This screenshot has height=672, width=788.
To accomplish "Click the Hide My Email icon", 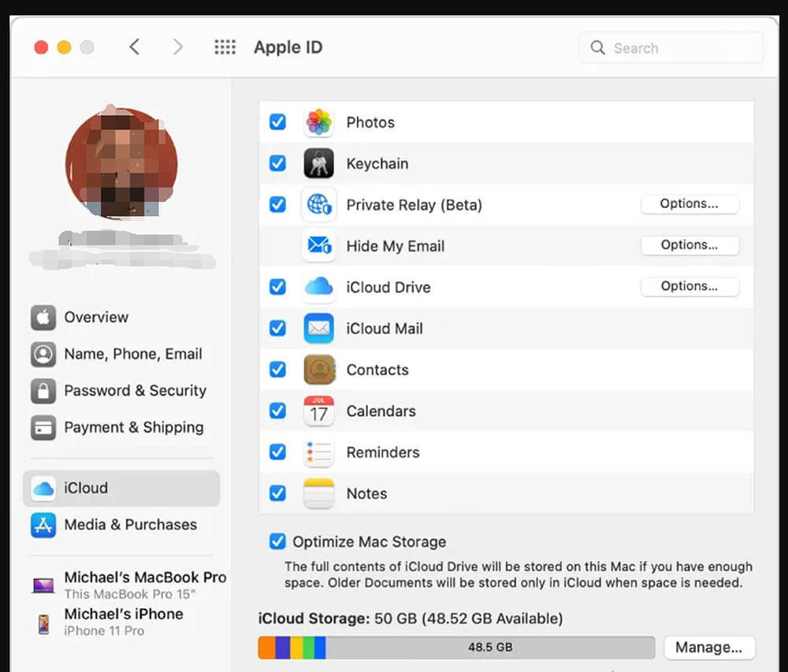I will [x=318, y=246].
